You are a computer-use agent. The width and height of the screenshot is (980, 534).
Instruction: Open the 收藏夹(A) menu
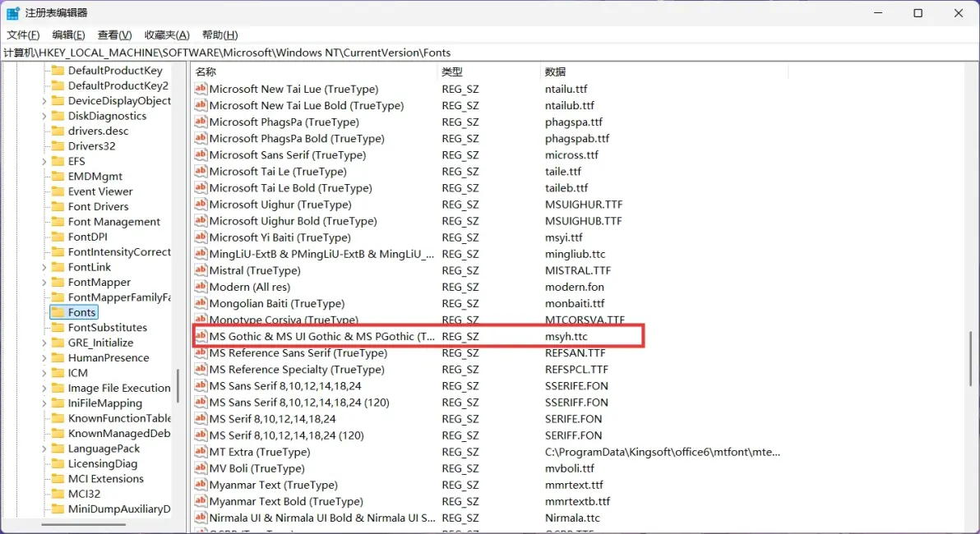point(166,35)
